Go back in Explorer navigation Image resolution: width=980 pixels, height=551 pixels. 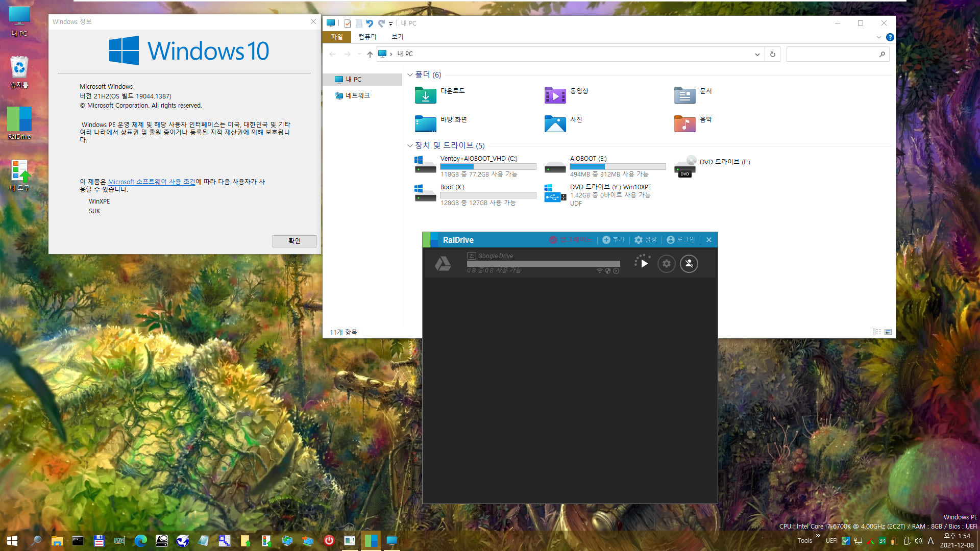333,54
